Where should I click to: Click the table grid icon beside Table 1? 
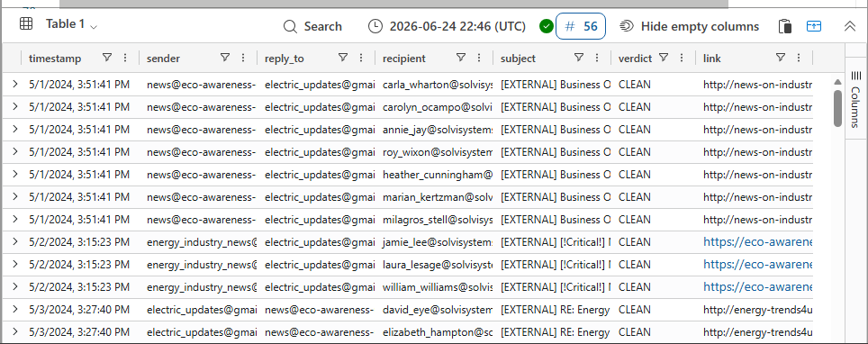tap(25, 23)
